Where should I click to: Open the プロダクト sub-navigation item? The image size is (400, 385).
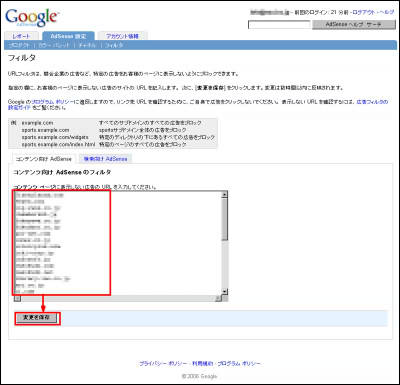point(20,45)
